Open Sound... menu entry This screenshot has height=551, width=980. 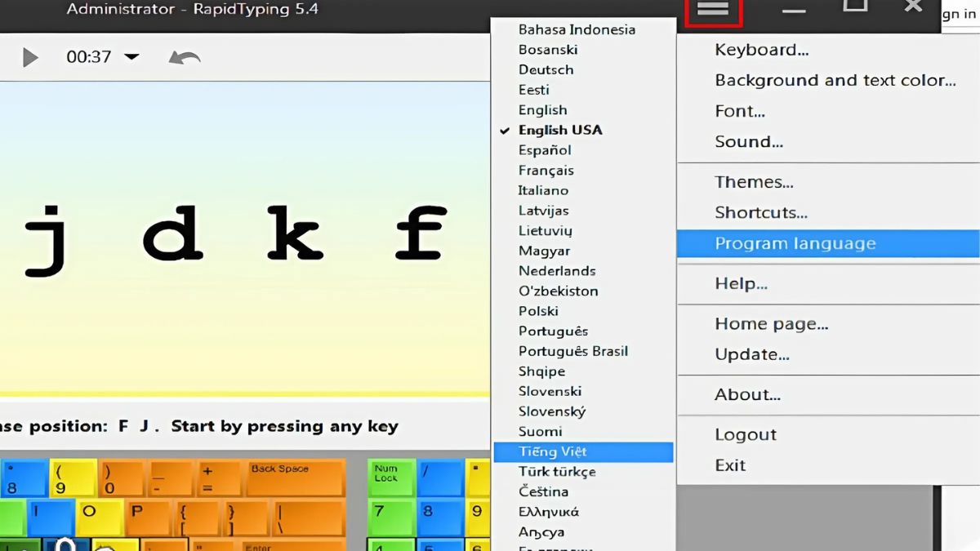[749, 141]
